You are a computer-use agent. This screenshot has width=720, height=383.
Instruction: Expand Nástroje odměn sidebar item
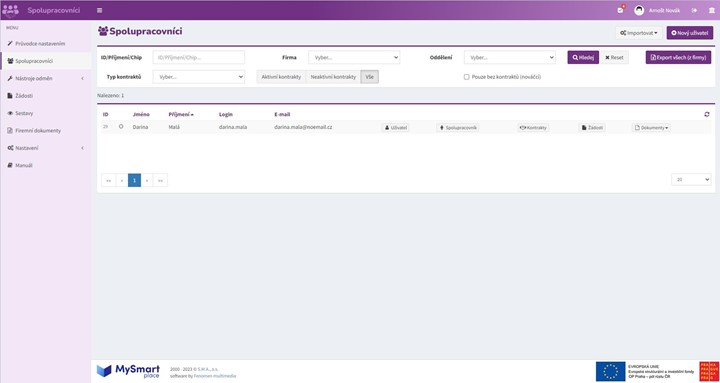pos(45,79)
